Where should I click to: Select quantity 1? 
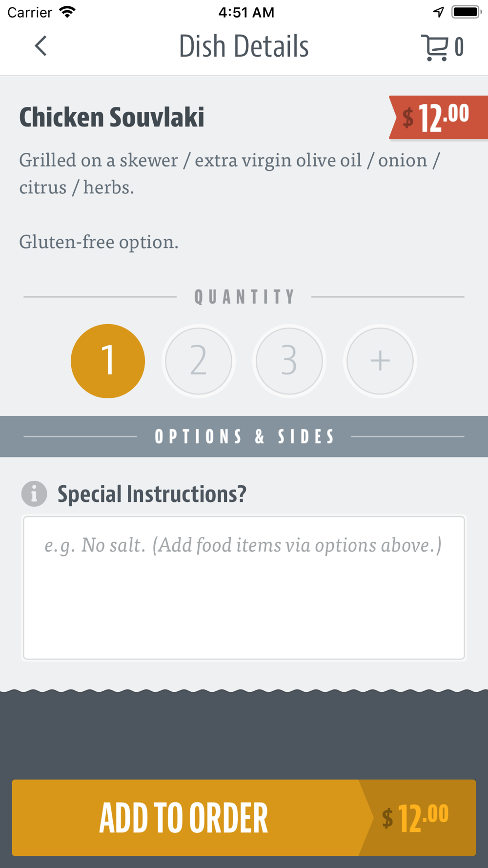(x=108, y=361)
